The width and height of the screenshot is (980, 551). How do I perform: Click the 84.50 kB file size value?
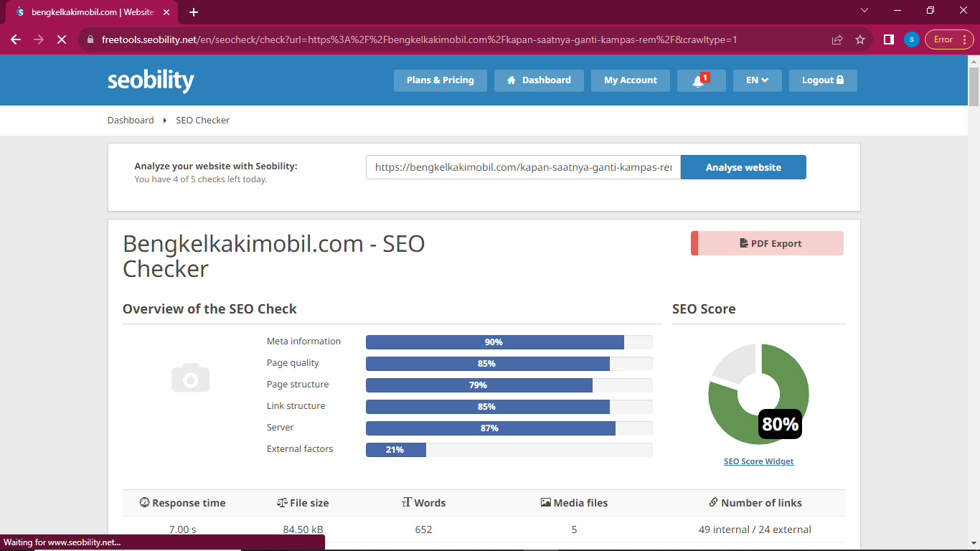coord(303,529)
